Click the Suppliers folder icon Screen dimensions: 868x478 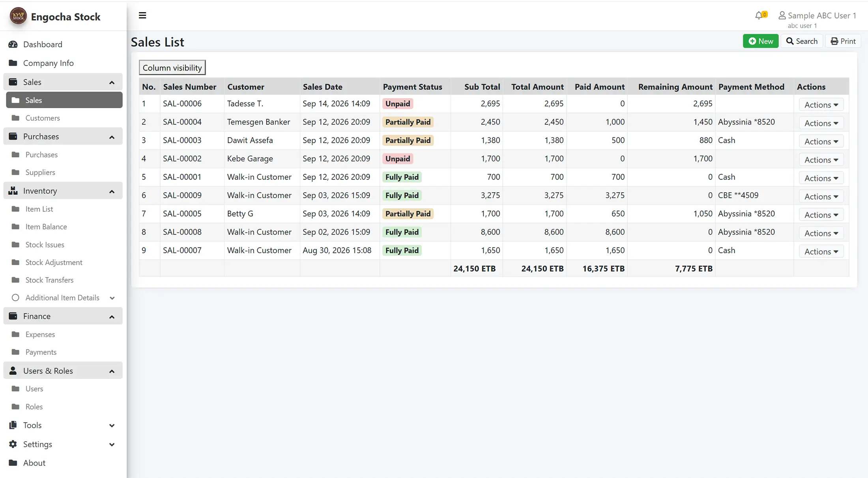coord(16,172)
